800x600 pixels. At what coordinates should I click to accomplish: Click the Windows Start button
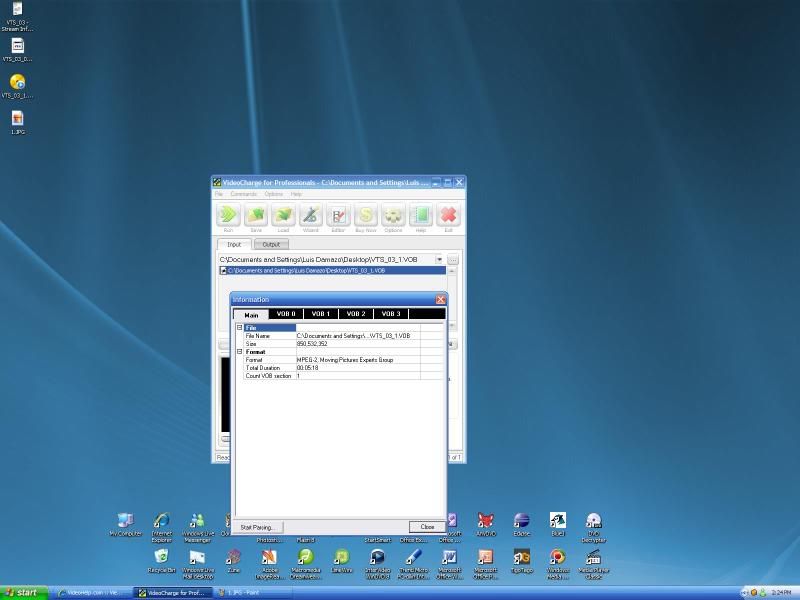pyautogui.click(x=23, y=593)
